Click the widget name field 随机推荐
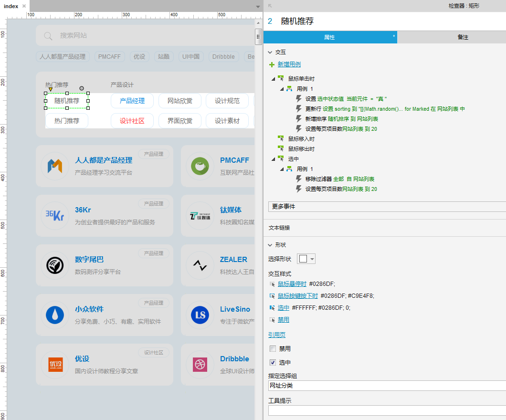The height and width of the screenshot is (420, 506). (x=297, y=21)
